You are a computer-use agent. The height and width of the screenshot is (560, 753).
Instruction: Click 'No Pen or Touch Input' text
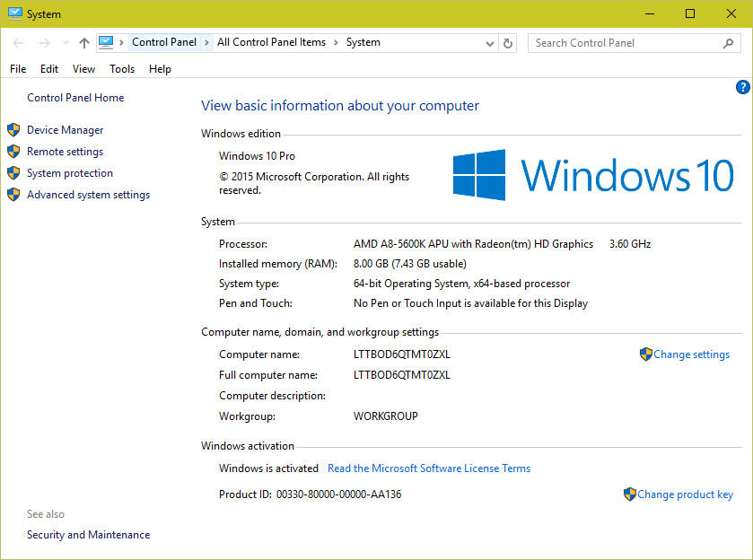(407, 303)
